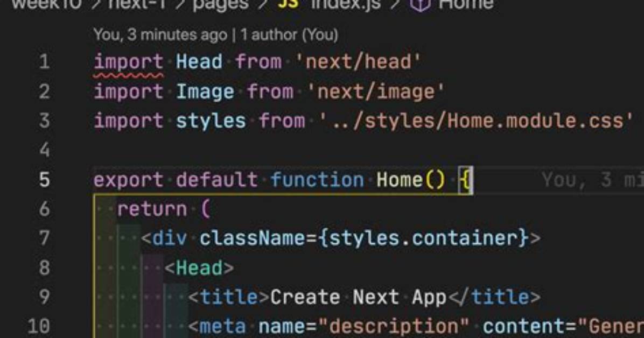The height and width of the screenshot is (338, 644).
Task: Click line number 7 in the gutter
Action: coord(44,238)
